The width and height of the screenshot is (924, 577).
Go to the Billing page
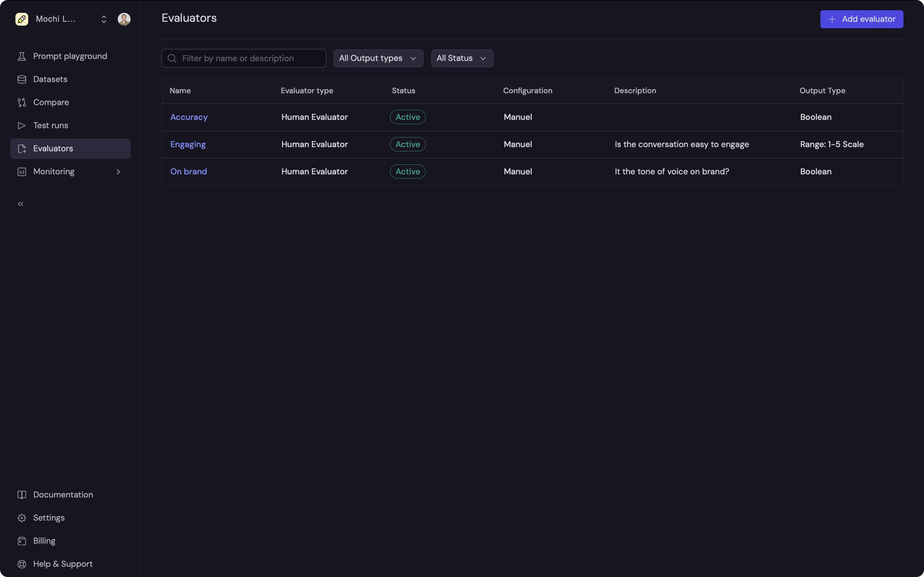(44, 541)
